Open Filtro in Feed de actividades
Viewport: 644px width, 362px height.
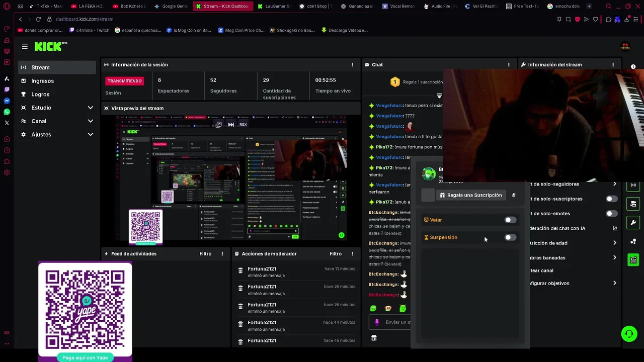(x=205, y=254)
